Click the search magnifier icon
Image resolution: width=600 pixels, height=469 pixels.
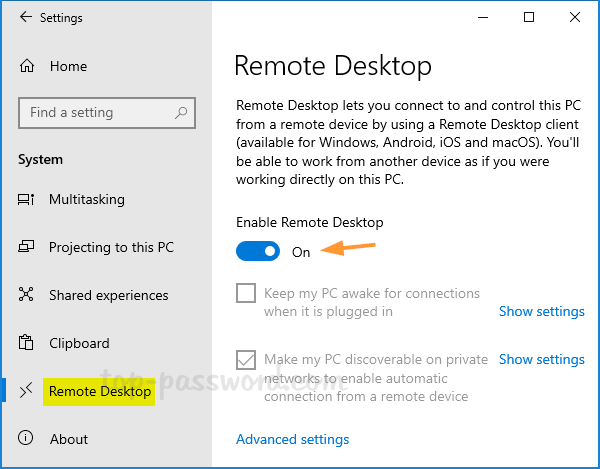(181, 113)
